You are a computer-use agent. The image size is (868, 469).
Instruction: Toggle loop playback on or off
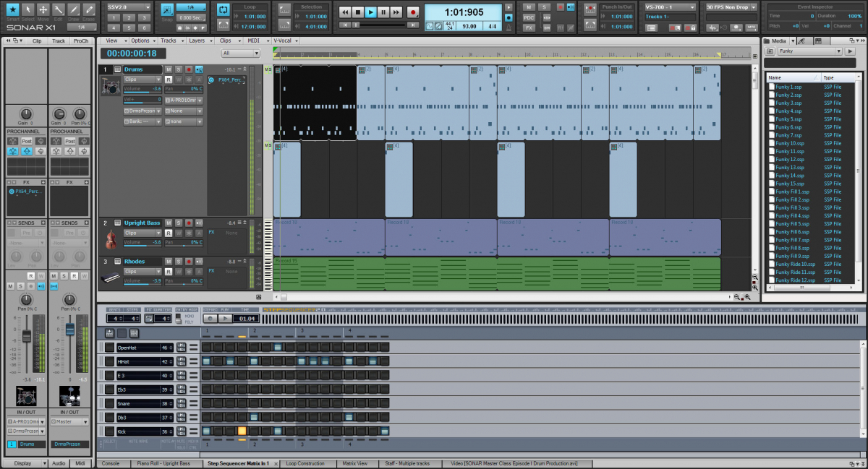click(x=223, y=10)
